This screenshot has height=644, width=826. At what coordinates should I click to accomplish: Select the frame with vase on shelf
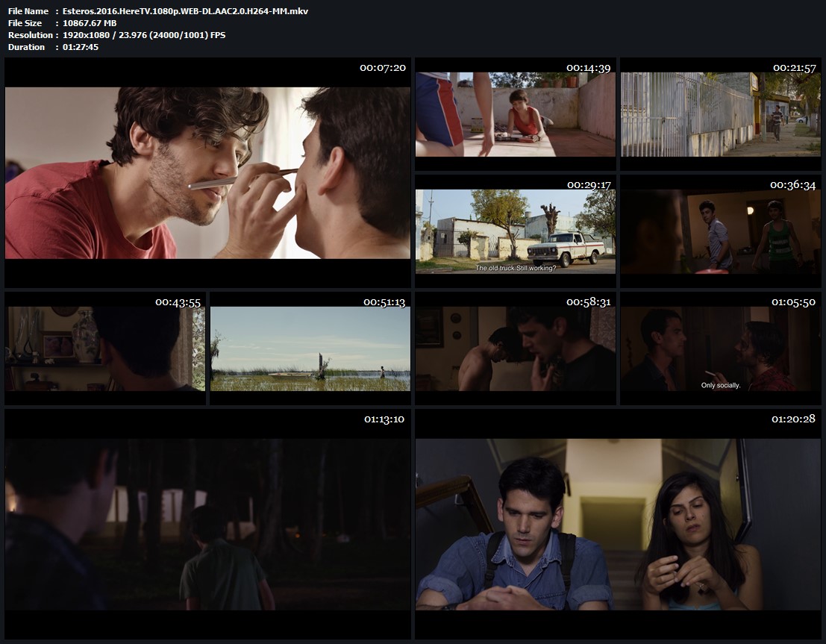click(105, 348)
